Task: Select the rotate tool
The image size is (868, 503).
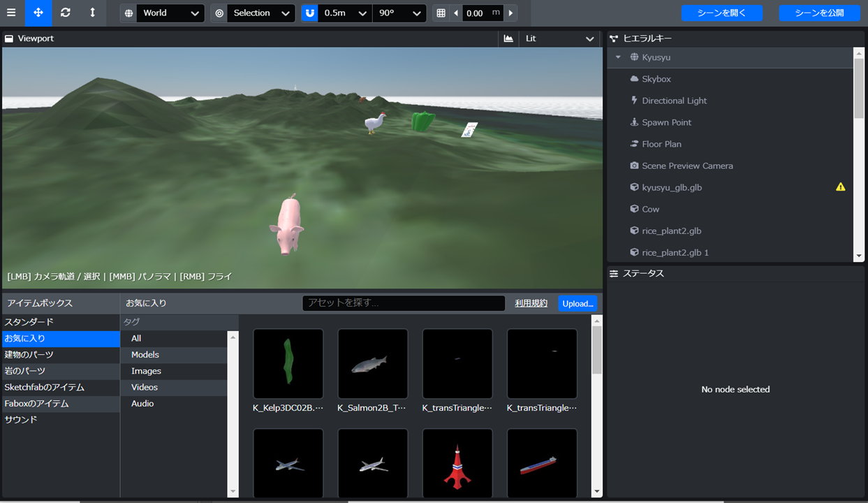Action: (65, 13)
